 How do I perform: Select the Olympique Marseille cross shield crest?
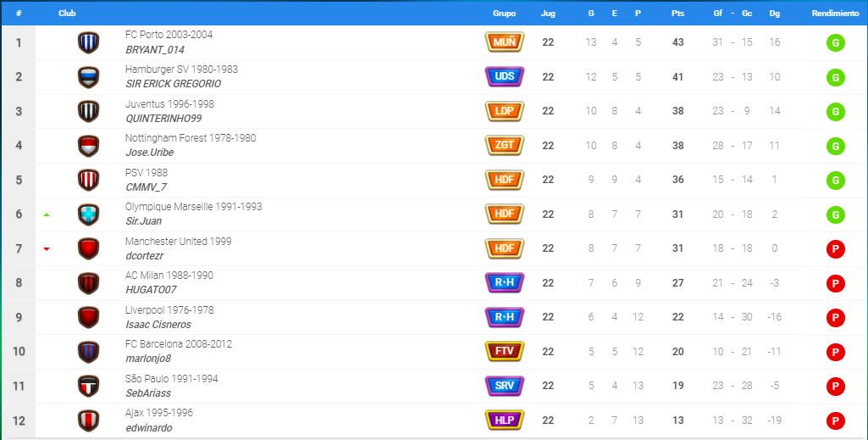coord(89,214)
